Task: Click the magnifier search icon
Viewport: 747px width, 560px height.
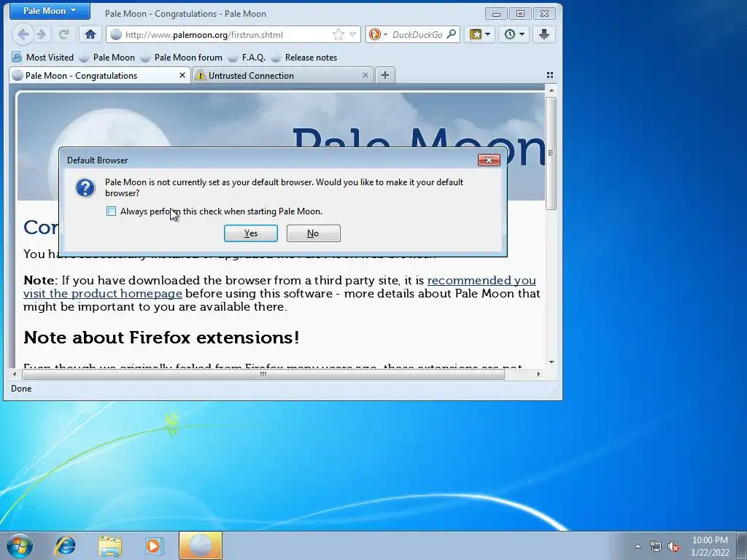Action: coord(451,34)
